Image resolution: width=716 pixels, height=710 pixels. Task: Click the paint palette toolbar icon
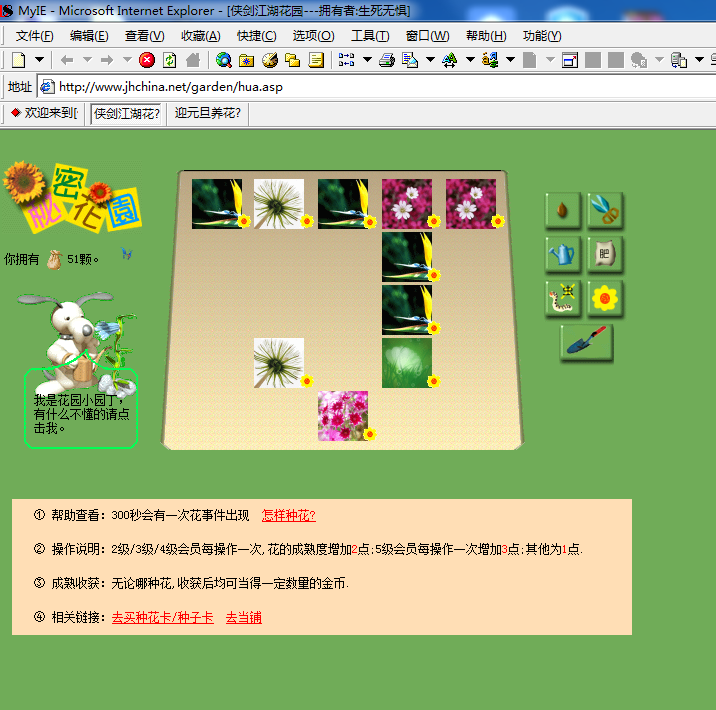pyautogui.click(x=270, y=60)
